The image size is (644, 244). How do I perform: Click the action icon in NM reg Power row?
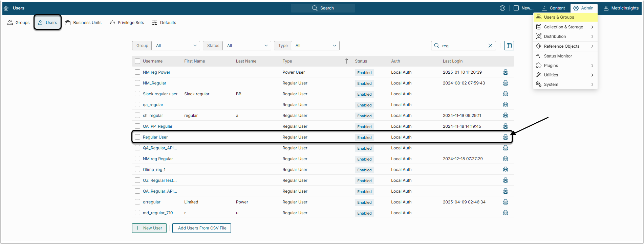point(505,72)
